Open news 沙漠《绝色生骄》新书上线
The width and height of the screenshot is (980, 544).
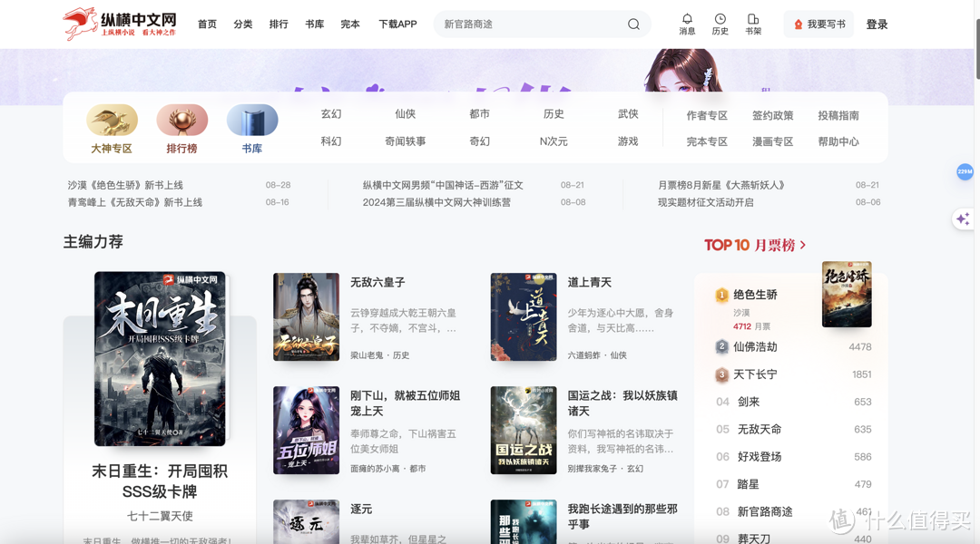point(125,185)
